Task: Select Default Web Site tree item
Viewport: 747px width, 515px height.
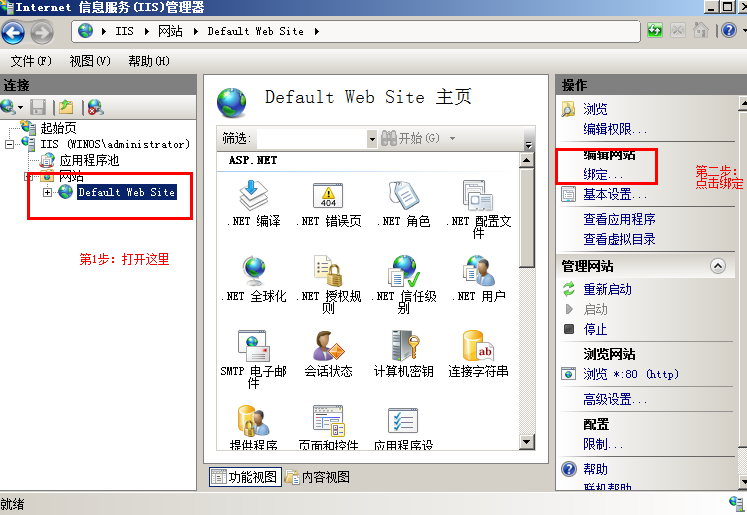Action: (127, 192)
